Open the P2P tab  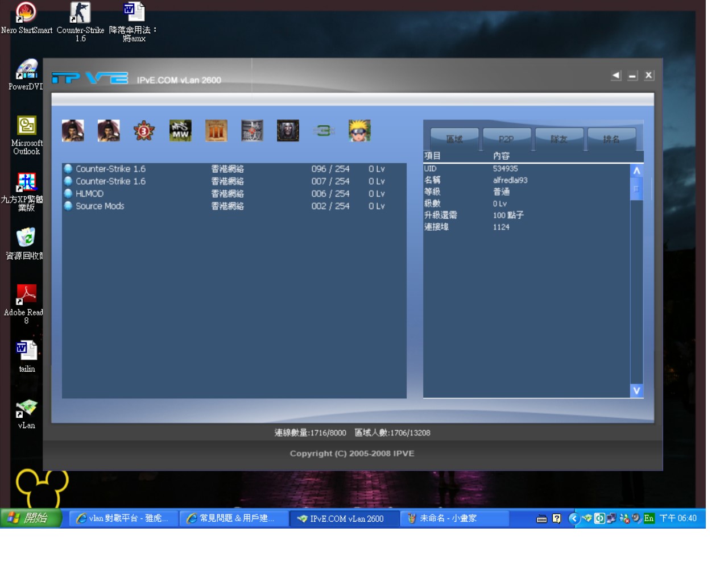coord(506,139)
